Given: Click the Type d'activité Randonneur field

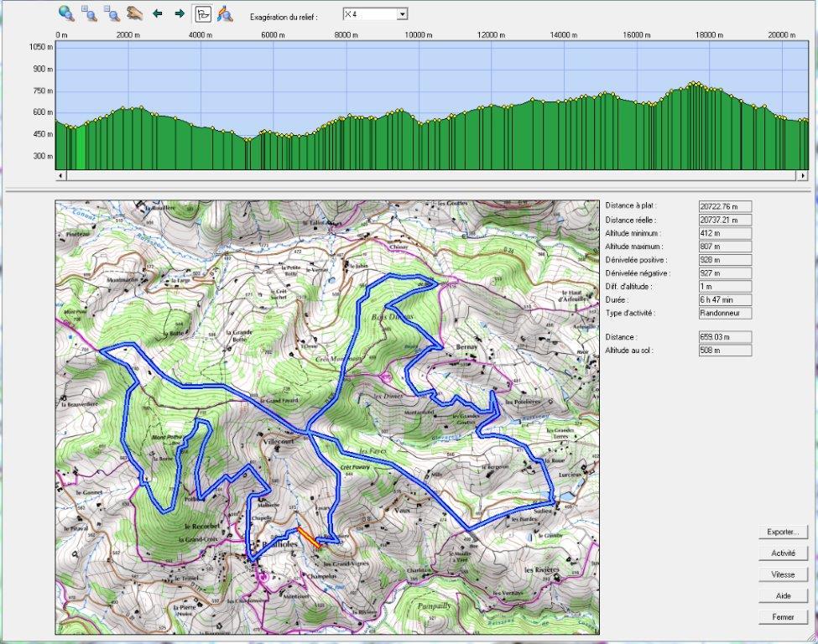Looking at the screenshot, I should pos(725,313).
